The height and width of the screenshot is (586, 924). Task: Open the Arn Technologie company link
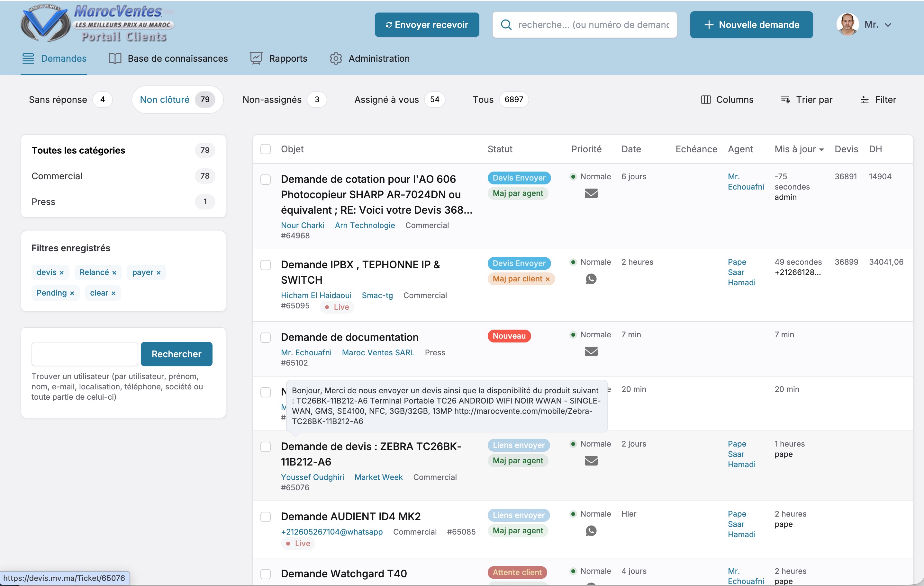pos(365,226)
